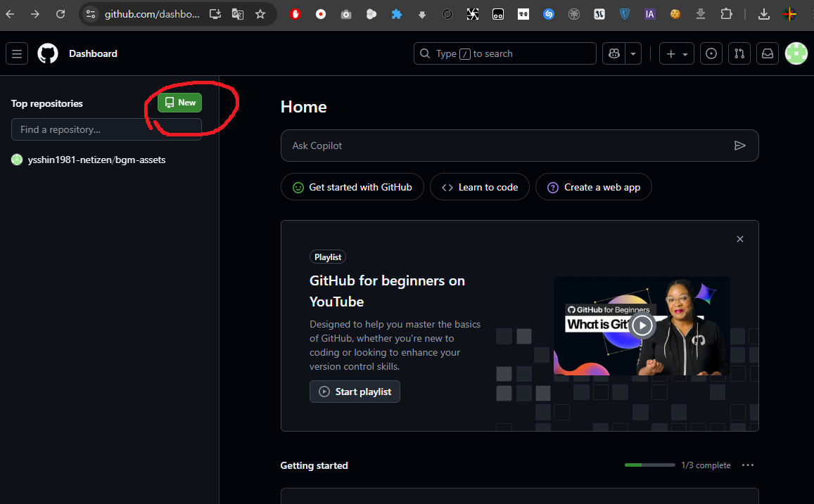Dismiss the GitHub for beginners card

pos(739,239)
